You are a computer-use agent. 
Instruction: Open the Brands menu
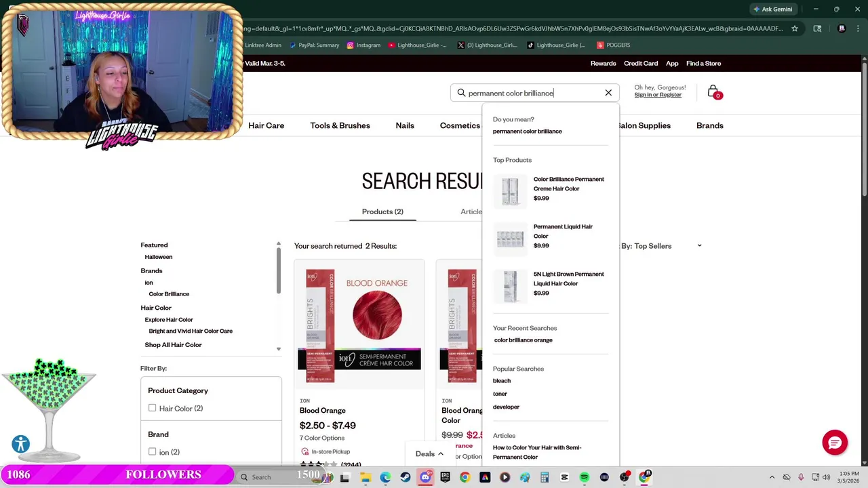click(710, 125)
